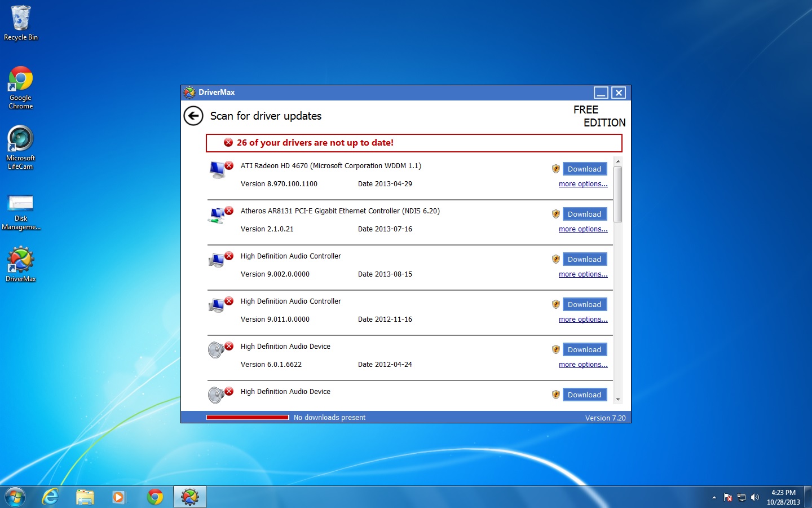Click the scrollbar up arrow in the driver list
812x508 pixels.
click(x=618, y=161)
